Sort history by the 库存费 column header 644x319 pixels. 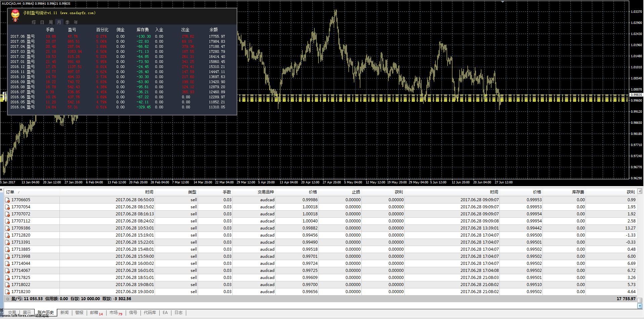tap(564, 192)
